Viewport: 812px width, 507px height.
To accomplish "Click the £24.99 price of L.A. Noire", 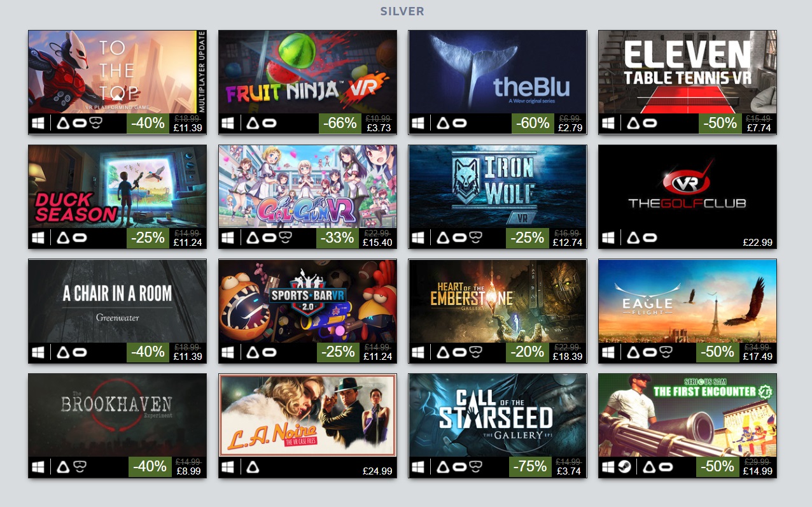I will (x=377, y=471).
